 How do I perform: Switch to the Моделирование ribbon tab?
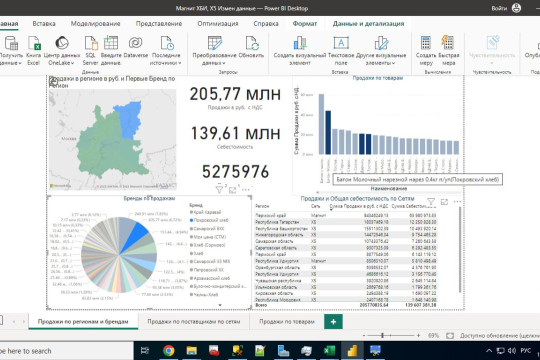click(x=95, y=23)
